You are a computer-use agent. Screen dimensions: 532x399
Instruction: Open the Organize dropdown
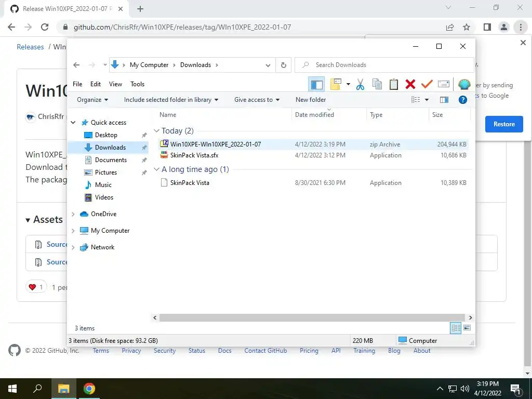point(92,100)
